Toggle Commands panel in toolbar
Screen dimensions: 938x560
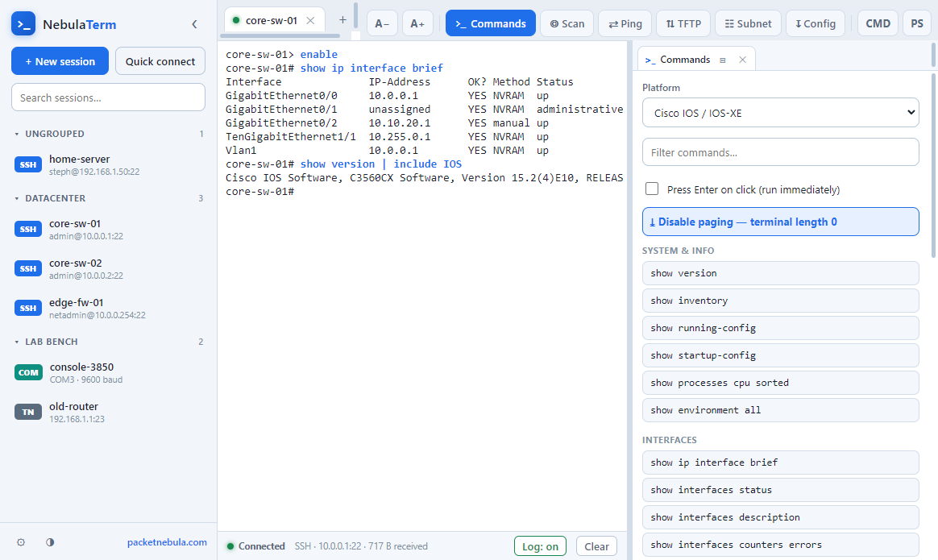491,23
